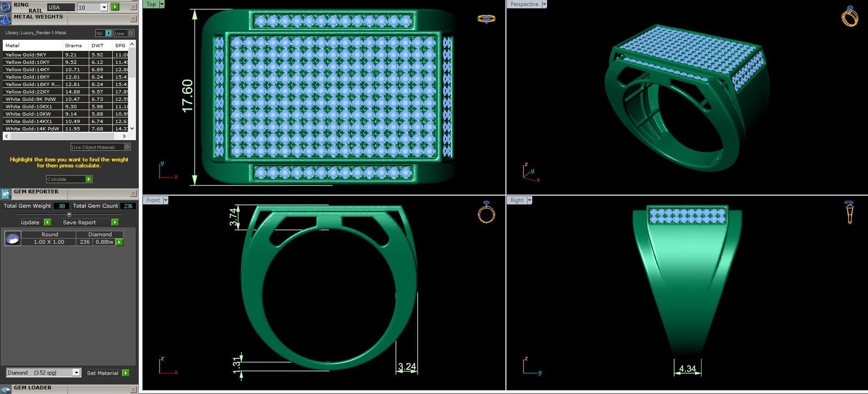This screenshot has height=394, width=868.
Task: Select the Yellow Gold:18KY row
Action: [x=66, y=77]
